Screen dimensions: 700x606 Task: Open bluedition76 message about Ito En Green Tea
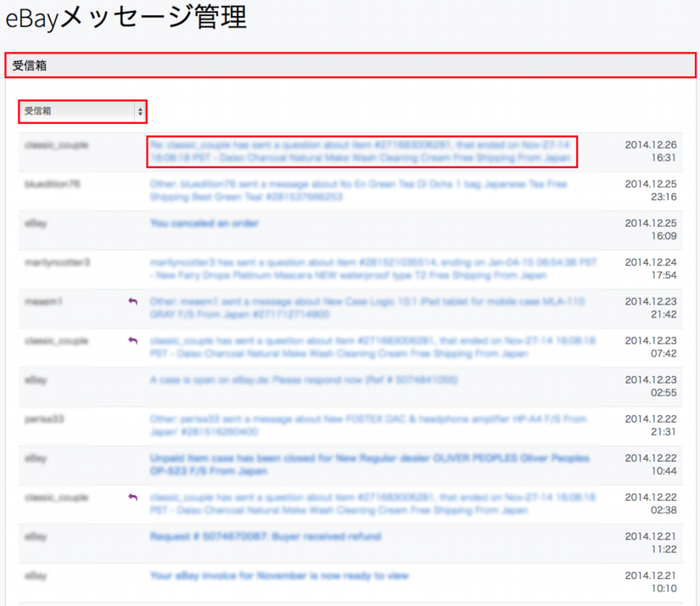pyautogui.click(x=359, y=190)
